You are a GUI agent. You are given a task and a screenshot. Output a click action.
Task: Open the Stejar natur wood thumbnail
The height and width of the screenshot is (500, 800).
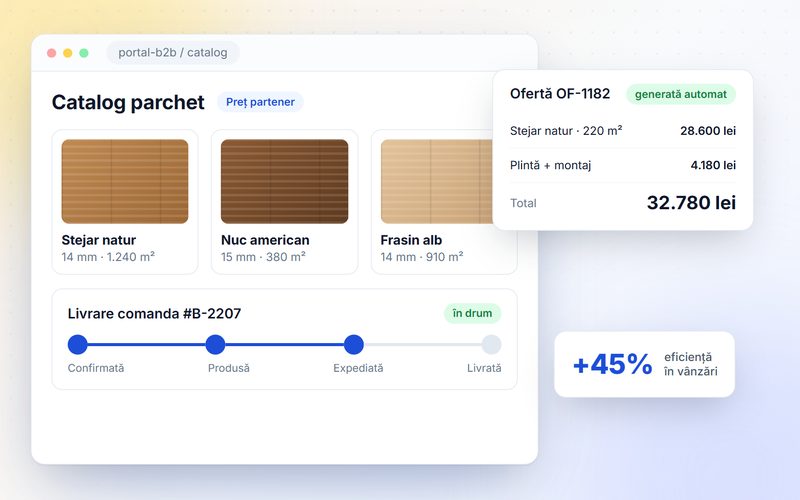pyautogui.click(x=125, y=182)
